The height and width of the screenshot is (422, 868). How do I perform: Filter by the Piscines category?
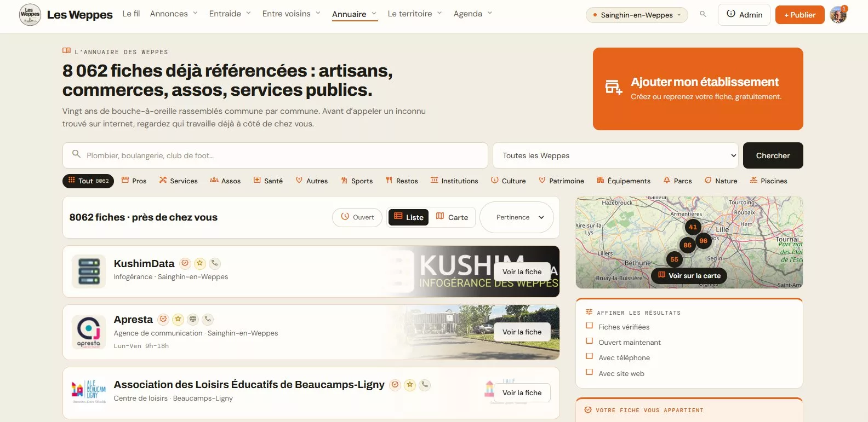[768, 181]
